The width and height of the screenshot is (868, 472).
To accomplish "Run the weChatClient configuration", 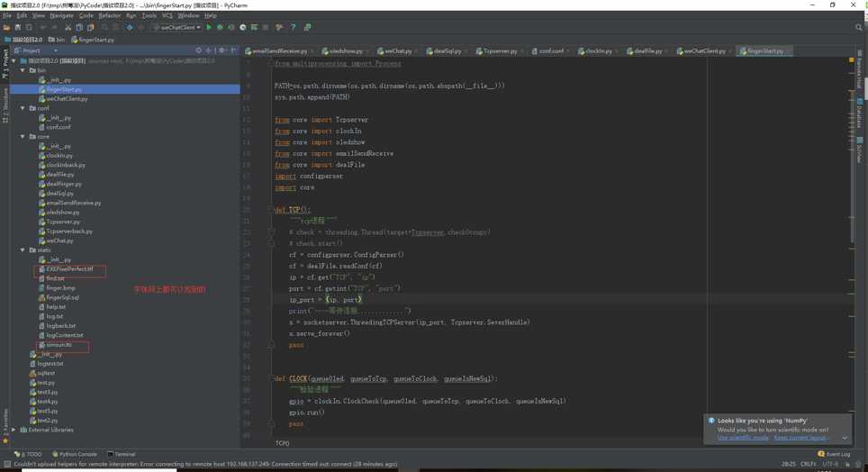I will click(209, 27).
